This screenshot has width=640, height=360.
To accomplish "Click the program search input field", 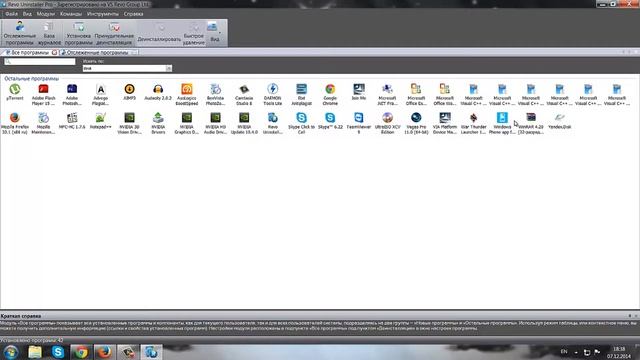I will click(x=40, y=62).
